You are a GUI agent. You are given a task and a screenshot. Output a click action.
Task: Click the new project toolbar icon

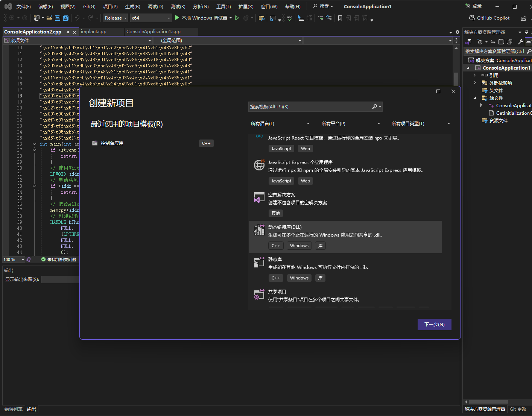36,18
